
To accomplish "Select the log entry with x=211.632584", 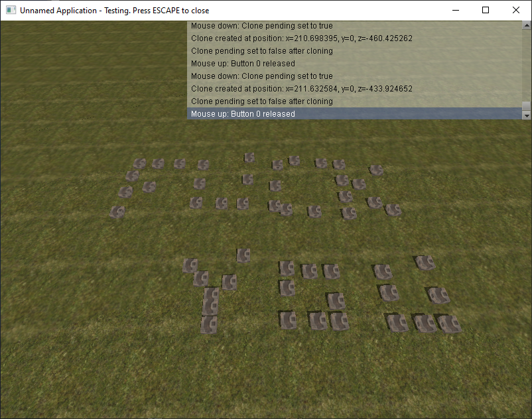I will (354, 89).
